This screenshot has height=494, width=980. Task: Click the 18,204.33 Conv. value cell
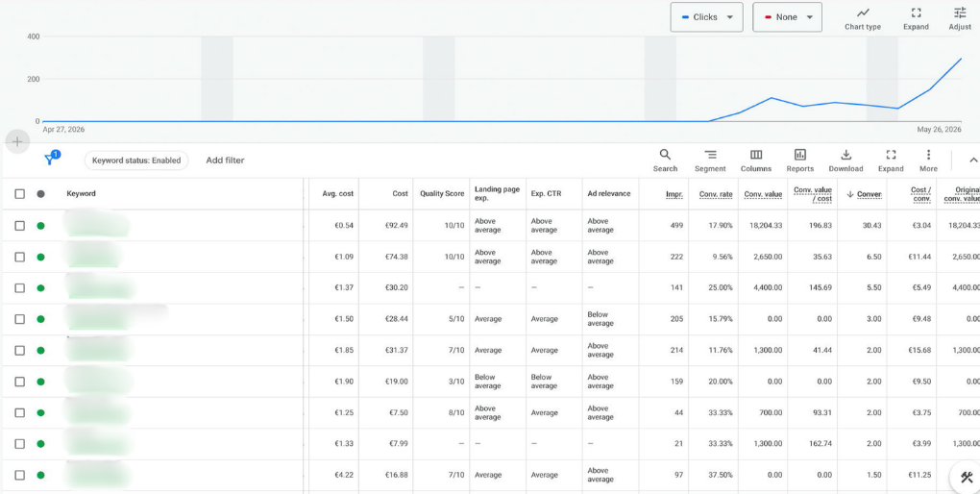point(766,226)
